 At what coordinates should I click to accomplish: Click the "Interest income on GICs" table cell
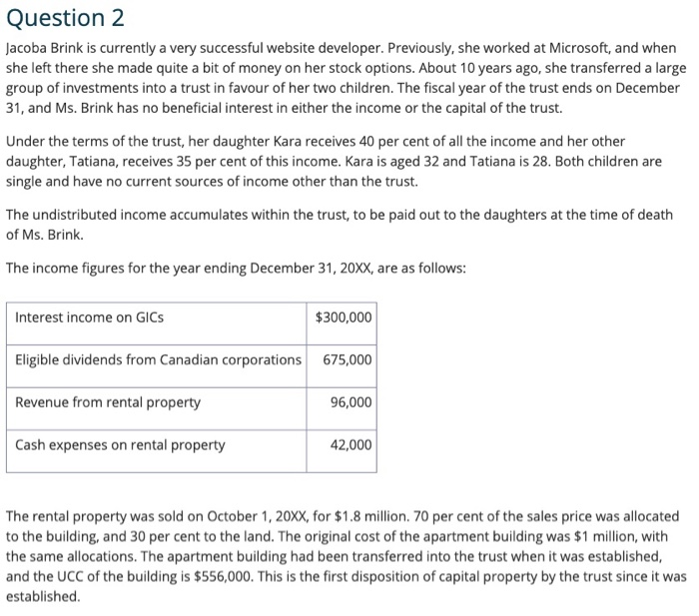point(90,317)
